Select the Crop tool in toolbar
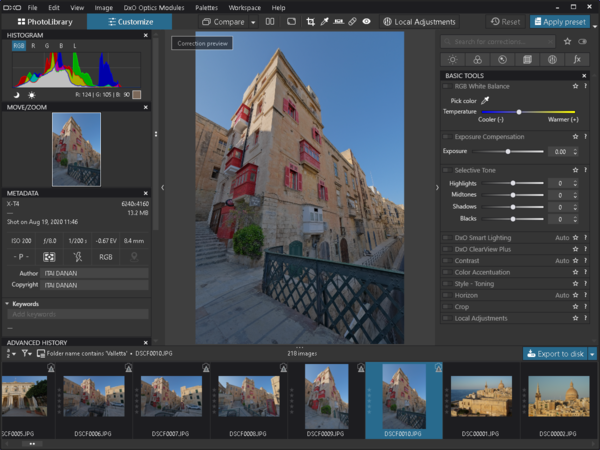This screenshot has height=450, width=600. pyautogui.click(x=310, y=21)
